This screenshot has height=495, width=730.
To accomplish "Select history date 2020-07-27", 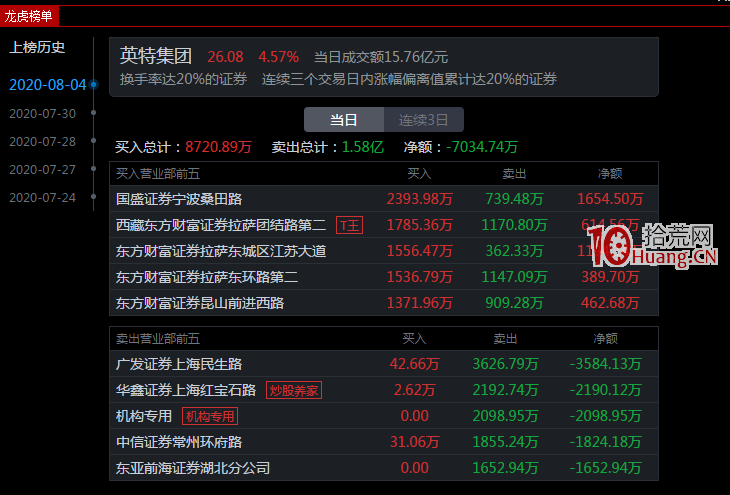I will (42, 170).
